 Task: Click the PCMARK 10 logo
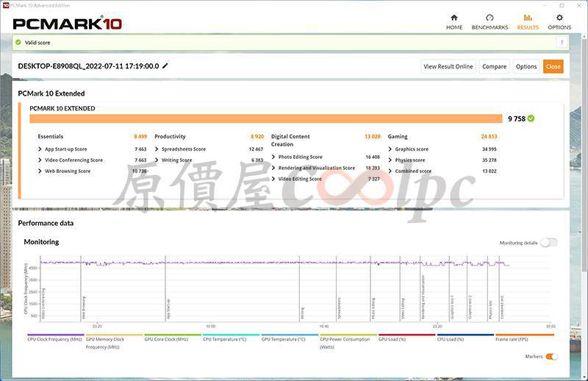point(68,24)
